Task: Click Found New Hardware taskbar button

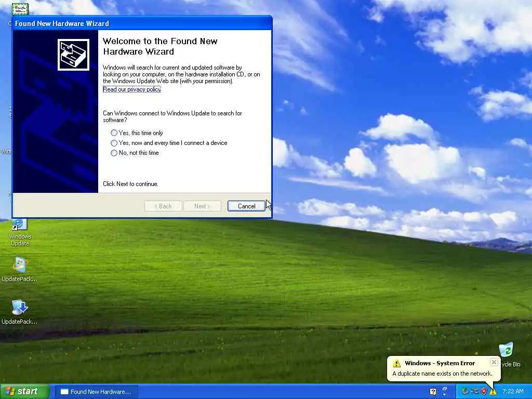Action: [x=96, y=392]
